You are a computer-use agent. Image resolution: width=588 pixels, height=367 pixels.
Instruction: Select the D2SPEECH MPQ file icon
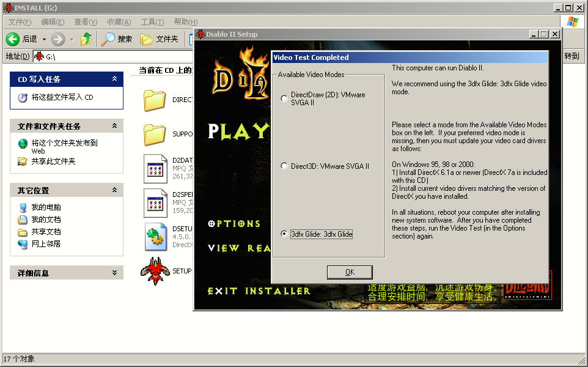pyautogui.click(x=155, y=202)
